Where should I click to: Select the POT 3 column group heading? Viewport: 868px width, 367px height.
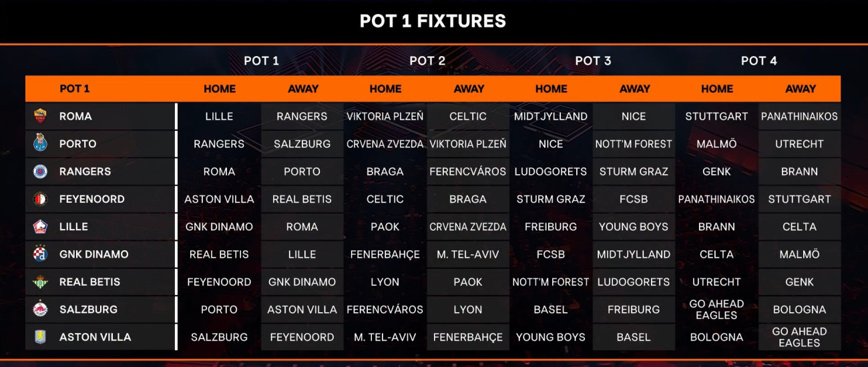coord(593,61)
